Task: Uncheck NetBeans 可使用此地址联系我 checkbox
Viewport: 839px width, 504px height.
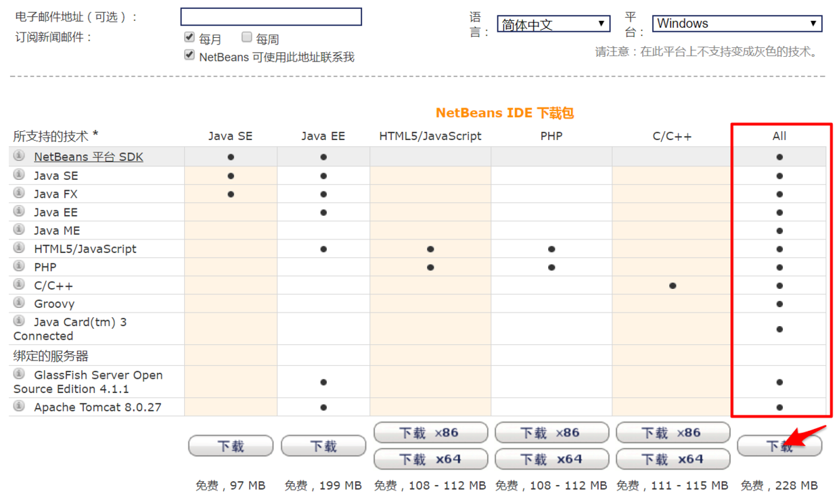Action: point(189,55)
